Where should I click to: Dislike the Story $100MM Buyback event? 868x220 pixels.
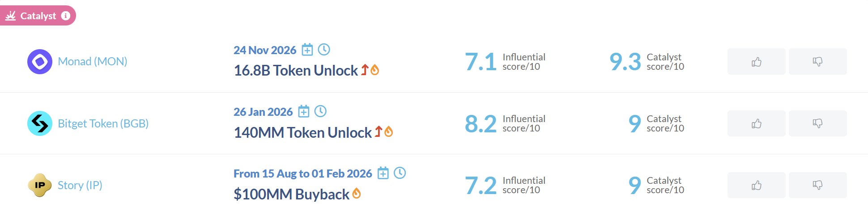pyautogui.click(x=817, y=185)
